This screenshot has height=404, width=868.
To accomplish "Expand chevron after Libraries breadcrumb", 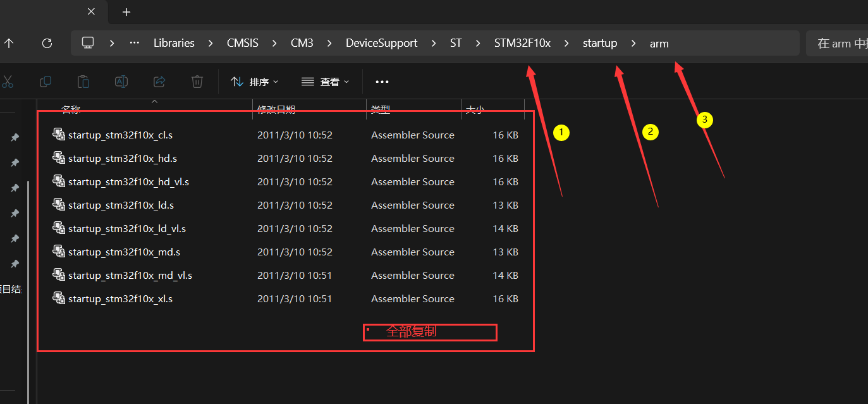I will tap(211, 43).
